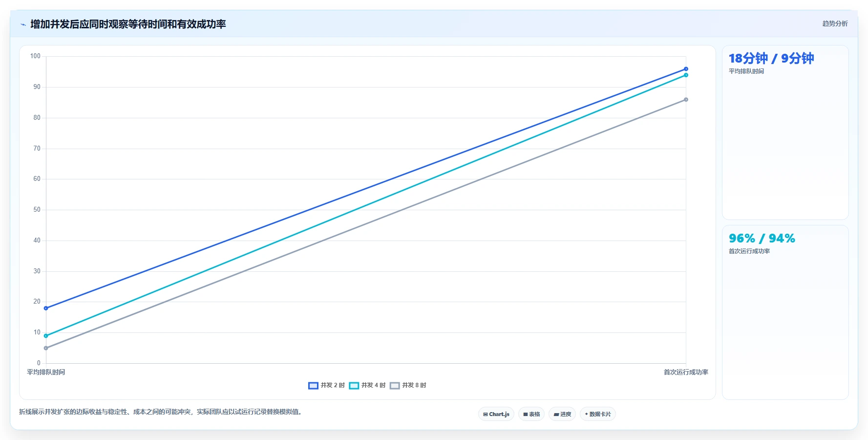
Task: Click the y-axis label 0
Action: pos(39,363)
